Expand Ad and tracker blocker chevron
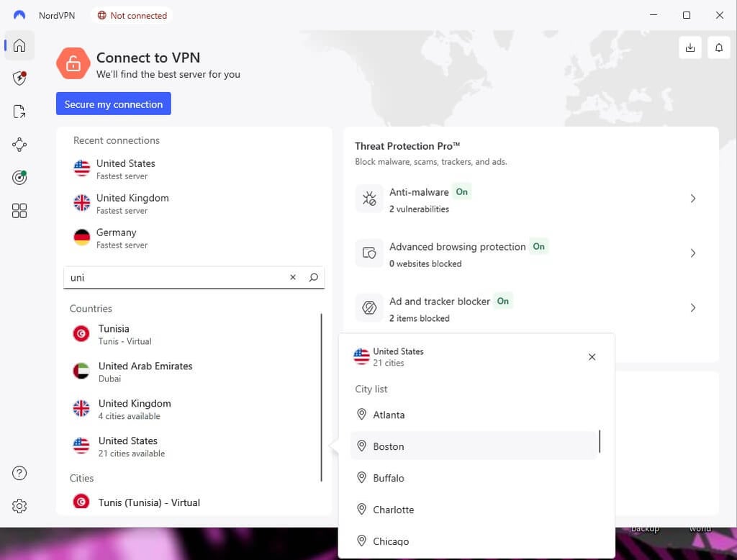Screen dimensions: 737x560 (x=693, y=308)
